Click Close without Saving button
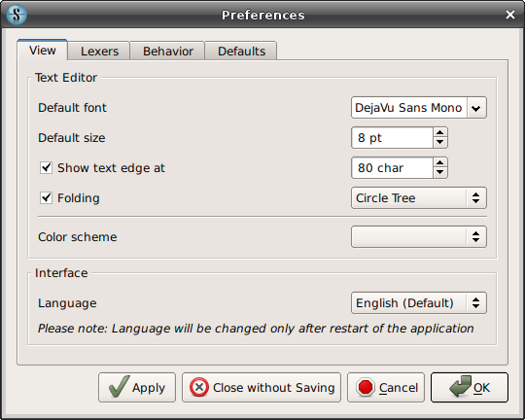The image size is (525, 420). (x=262, y=388)
